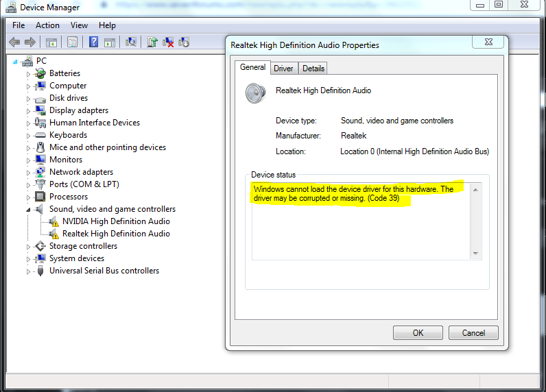Switch to the Details tab
This screenshot has height=392, width=546.
(313, 69)
